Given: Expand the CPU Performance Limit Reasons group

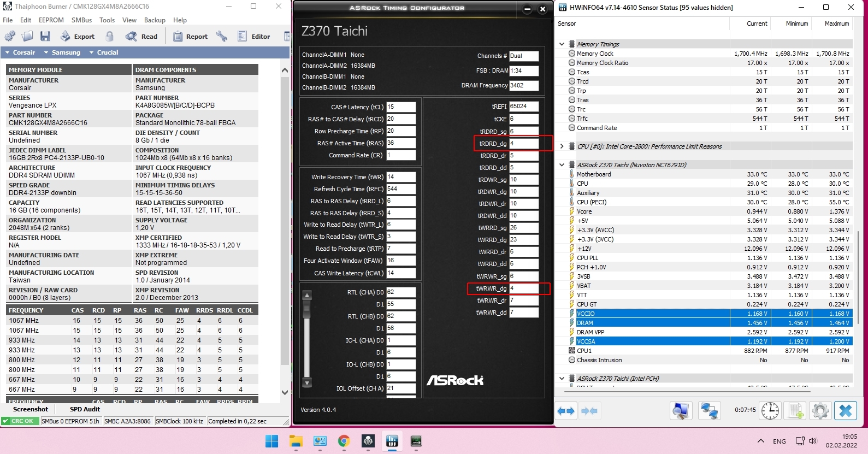Looking at the screenshot, I should 562,146.
